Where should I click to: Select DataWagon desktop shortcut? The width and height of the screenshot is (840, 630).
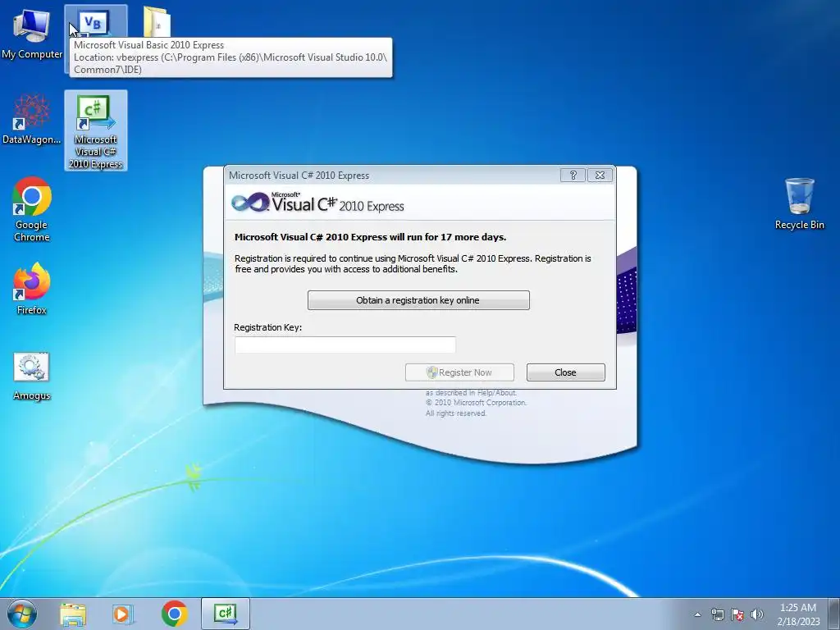coord(32,119)
